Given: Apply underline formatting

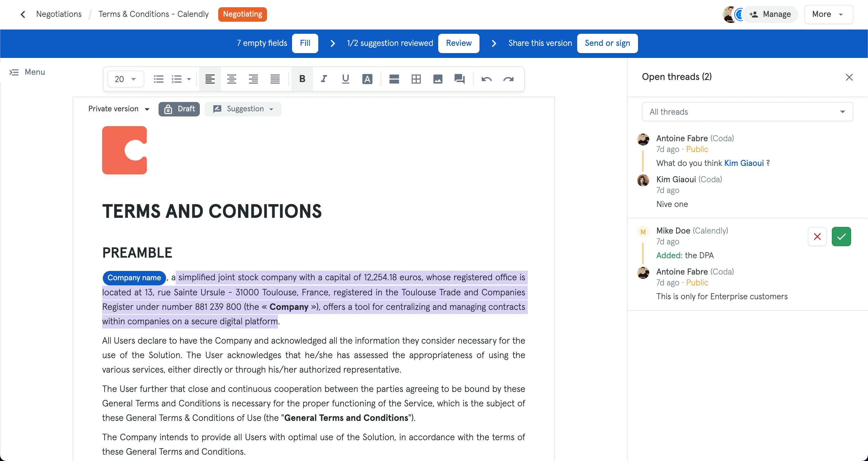Looking at the screenshot, I should (345, 79).
